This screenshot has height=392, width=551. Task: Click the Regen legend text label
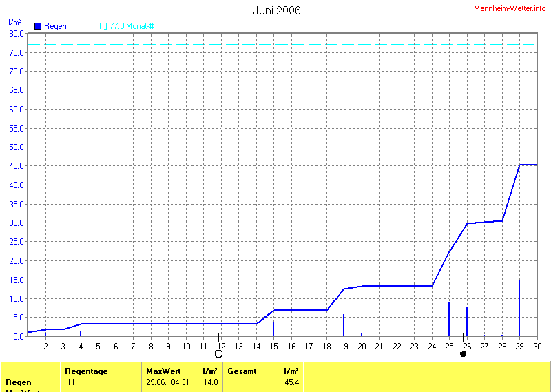click(56, 26)
